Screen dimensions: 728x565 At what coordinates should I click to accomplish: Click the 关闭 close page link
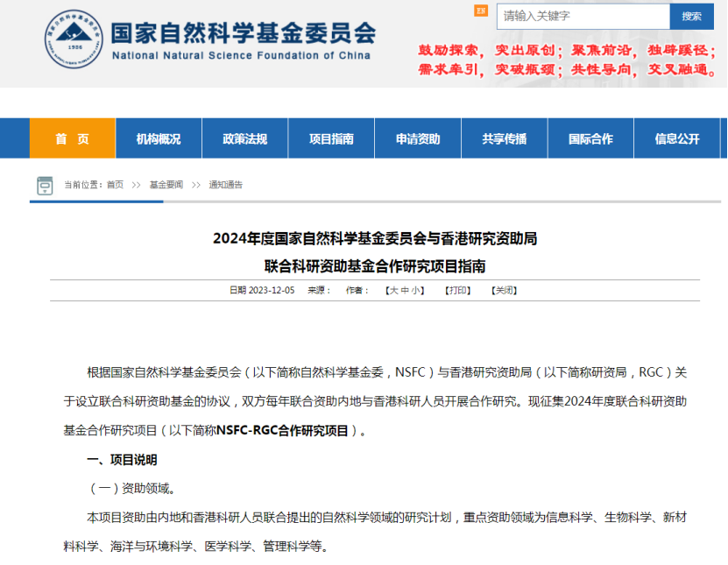tap(504, 290)
